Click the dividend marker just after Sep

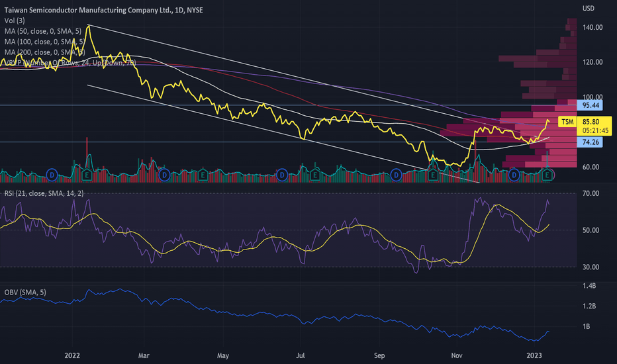396,175
